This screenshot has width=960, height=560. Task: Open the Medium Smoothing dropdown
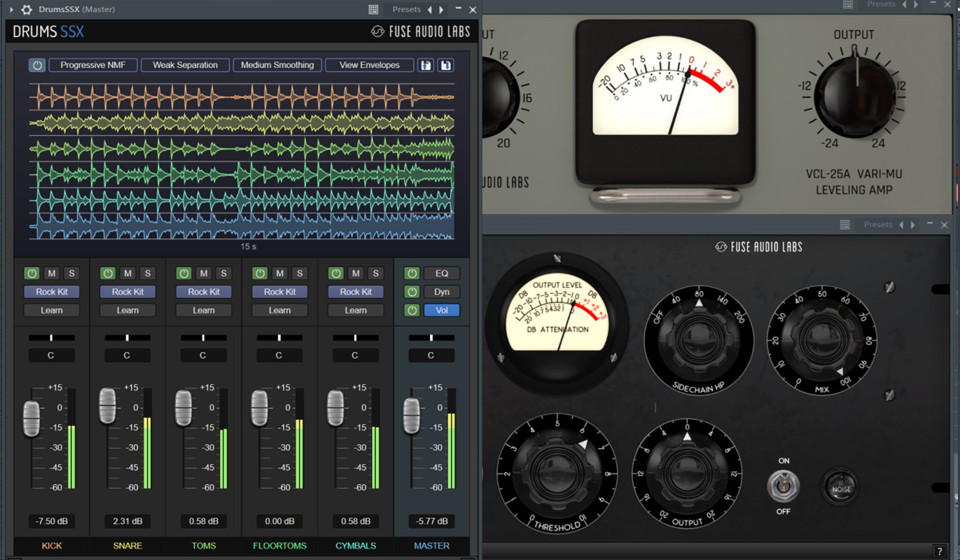(x=277, y=65)
